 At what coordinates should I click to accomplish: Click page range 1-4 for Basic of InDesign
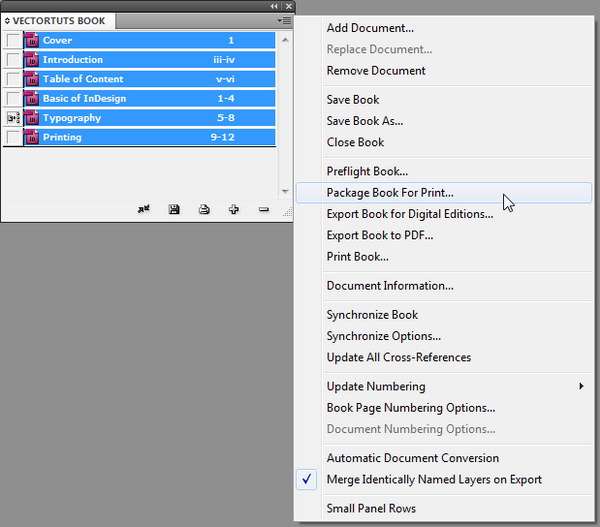pyautogui.click(x=226, y=98)
